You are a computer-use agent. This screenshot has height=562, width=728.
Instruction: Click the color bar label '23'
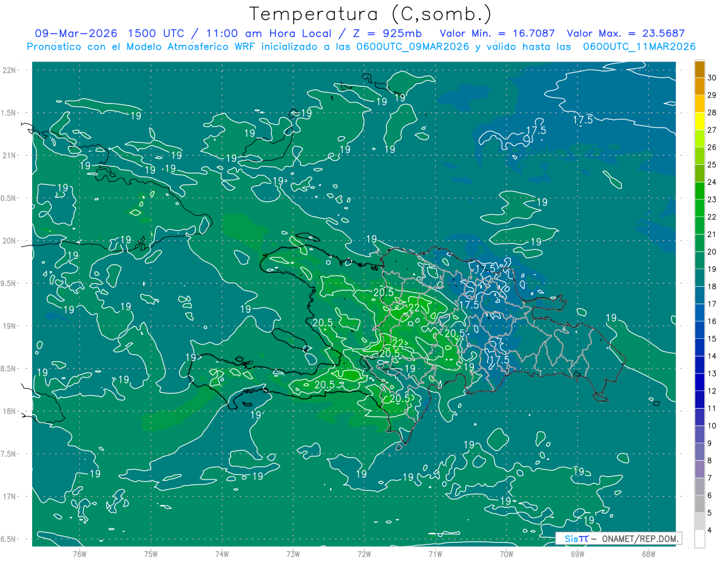click(x=712, y=199)
